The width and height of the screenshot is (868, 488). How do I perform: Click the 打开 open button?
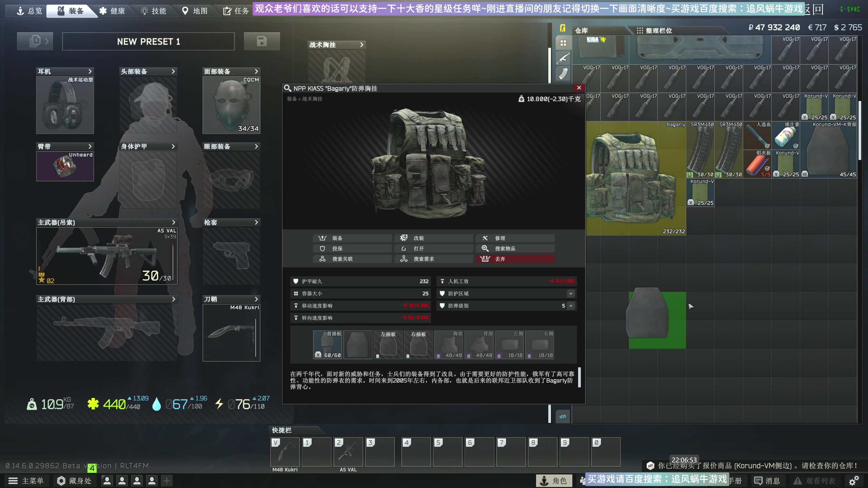coord(434,248)
